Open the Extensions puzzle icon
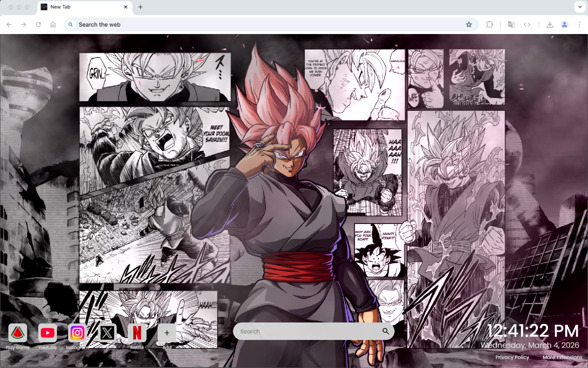The width and height of the screenshot is (588, 368). click(x=490, y=24)
